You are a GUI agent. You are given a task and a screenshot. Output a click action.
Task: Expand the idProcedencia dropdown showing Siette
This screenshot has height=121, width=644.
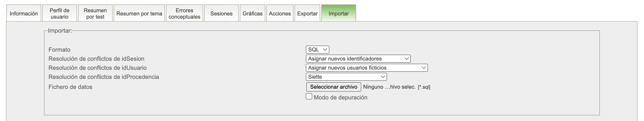coord(346,77)
